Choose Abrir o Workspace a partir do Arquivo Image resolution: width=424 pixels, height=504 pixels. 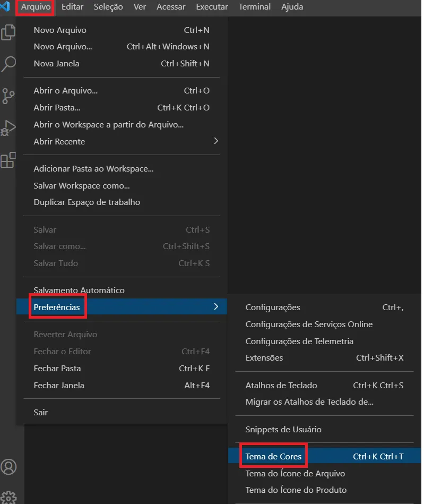[x=122, y=125]
